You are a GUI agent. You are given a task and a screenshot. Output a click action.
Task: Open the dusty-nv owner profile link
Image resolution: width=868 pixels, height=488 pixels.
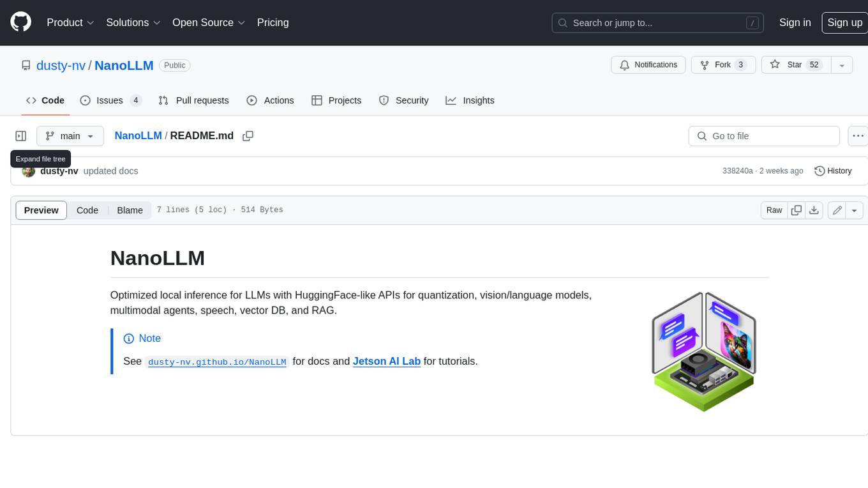[x=61, y=65]
